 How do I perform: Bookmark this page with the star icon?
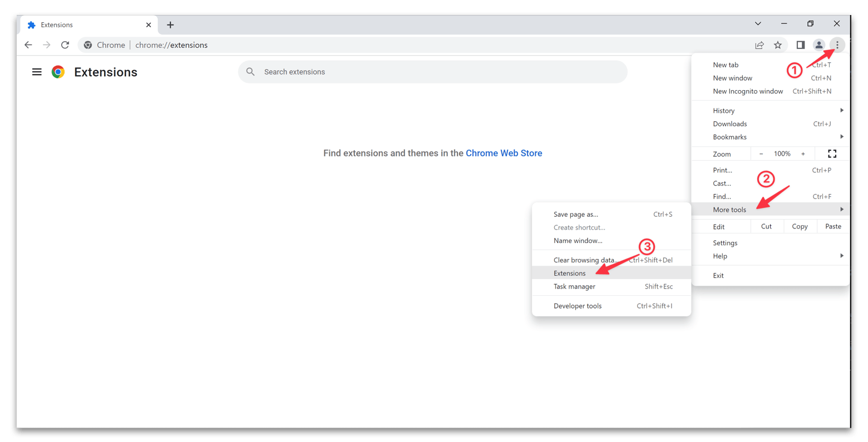tap(777, 45)
